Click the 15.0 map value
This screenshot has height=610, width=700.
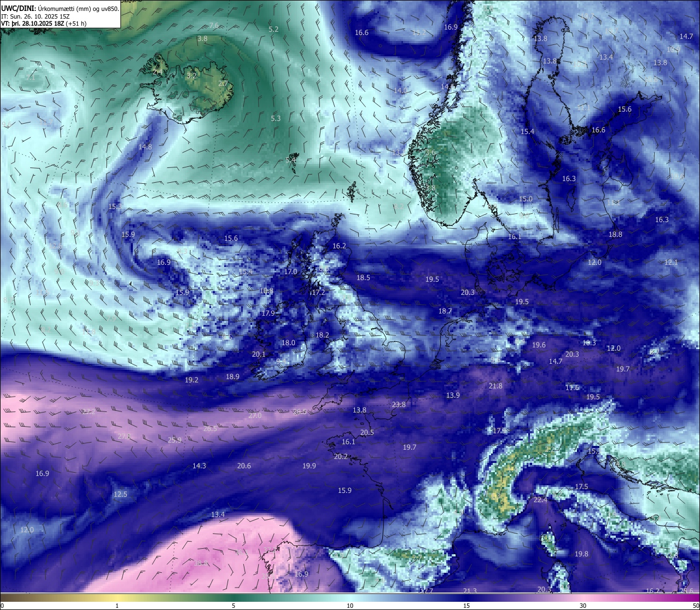click(x=526, y=199)
